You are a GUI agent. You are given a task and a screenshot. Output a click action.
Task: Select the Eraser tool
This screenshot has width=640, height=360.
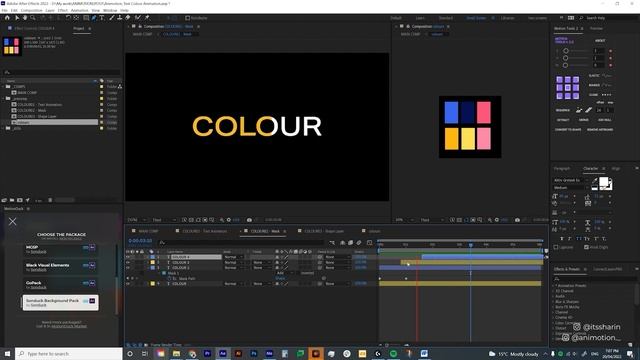(x=128, y=18)
